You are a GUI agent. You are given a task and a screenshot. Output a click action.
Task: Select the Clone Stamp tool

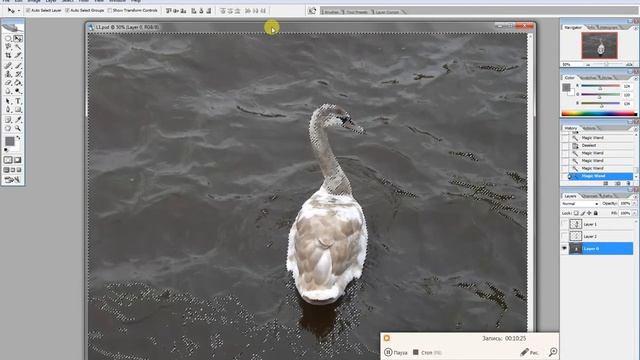pos(8,74)
